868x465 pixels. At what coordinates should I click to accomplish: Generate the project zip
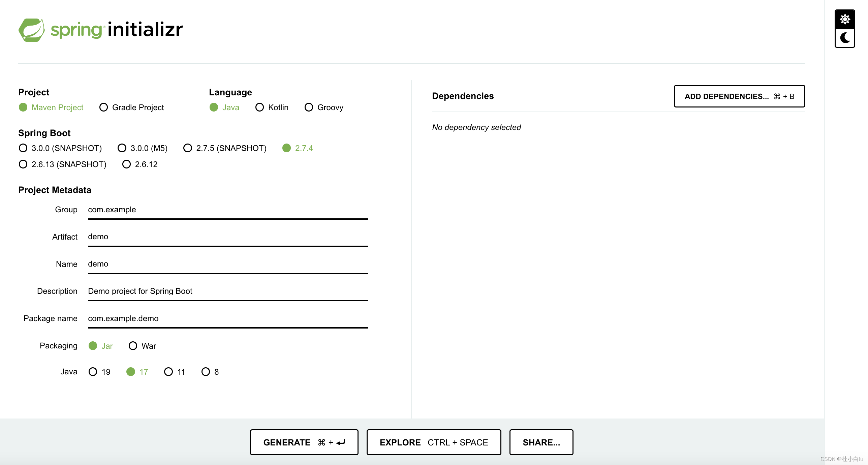point(304,442)
